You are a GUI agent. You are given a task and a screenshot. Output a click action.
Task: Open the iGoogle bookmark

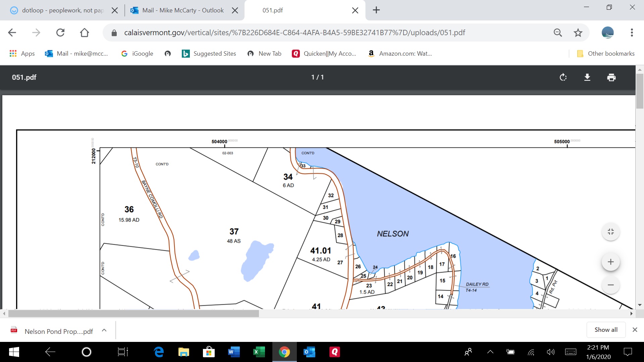point(137,54)
